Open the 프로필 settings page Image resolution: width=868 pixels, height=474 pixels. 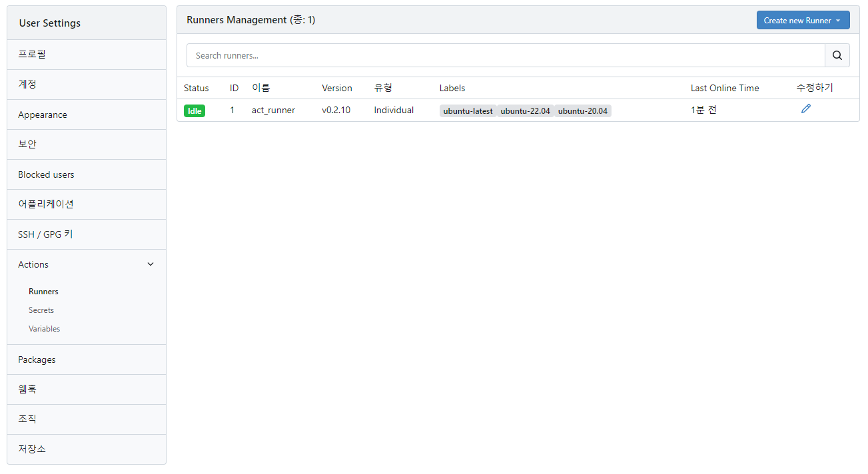(x=87, y=55)
